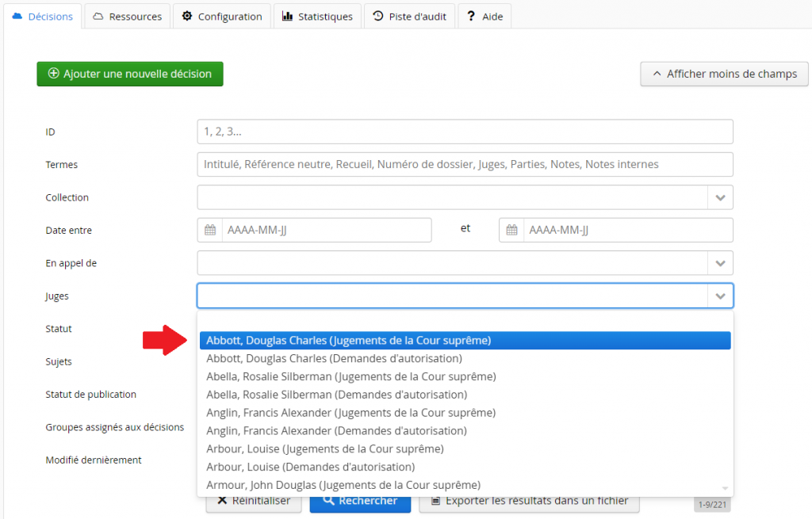Screen dimensions: 812x519
Task: Collapse the Juges dropdown arrow
Action: [x=720, y=296]
